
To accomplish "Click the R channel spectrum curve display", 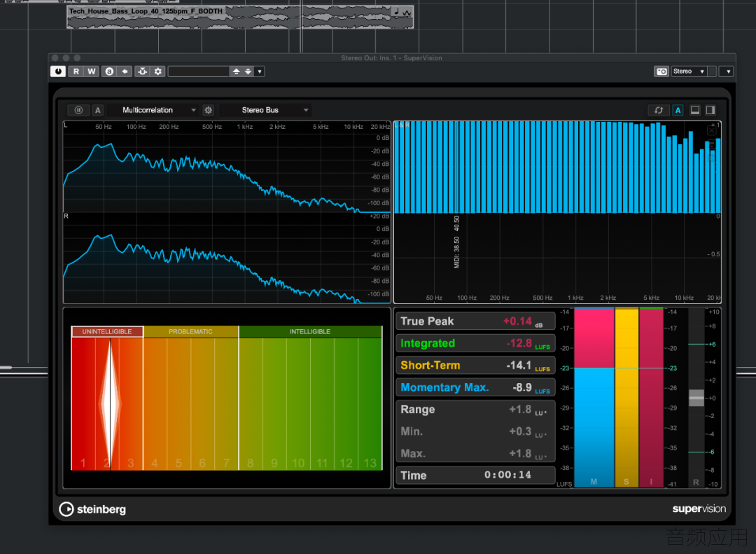I will click(x=227, y=258).
